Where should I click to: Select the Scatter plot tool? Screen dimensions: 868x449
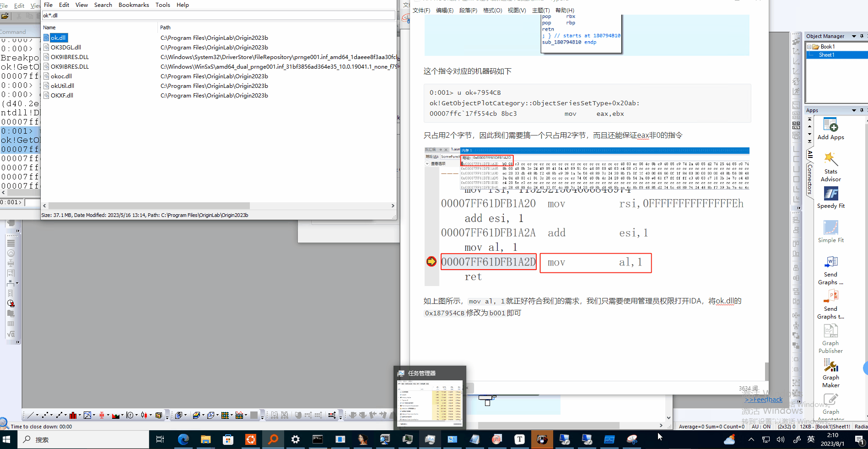[x=45, y=415]
